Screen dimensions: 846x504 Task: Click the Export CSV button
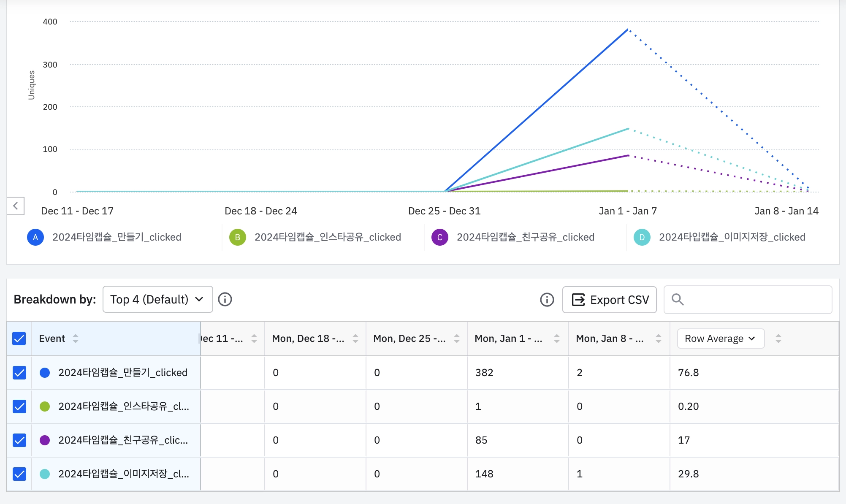(x=609, y=300)
